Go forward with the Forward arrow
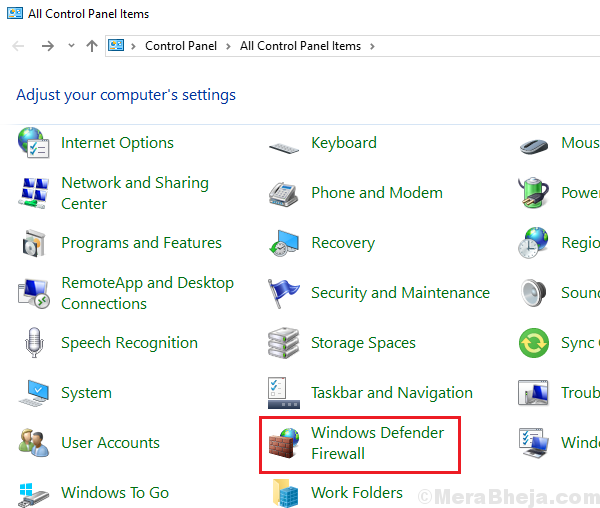The width and height of the screenshot is (600, 508). point(48,46)
